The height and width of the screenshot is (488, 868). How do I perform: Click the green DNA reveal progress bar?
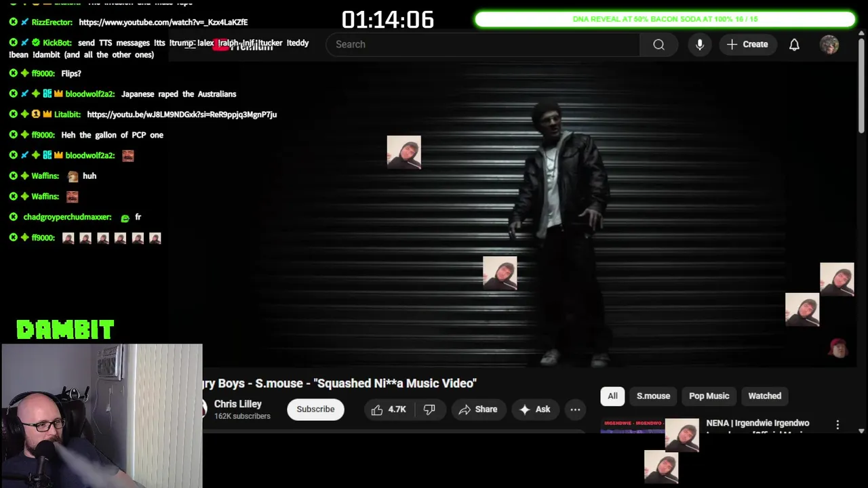pos(665,19)
